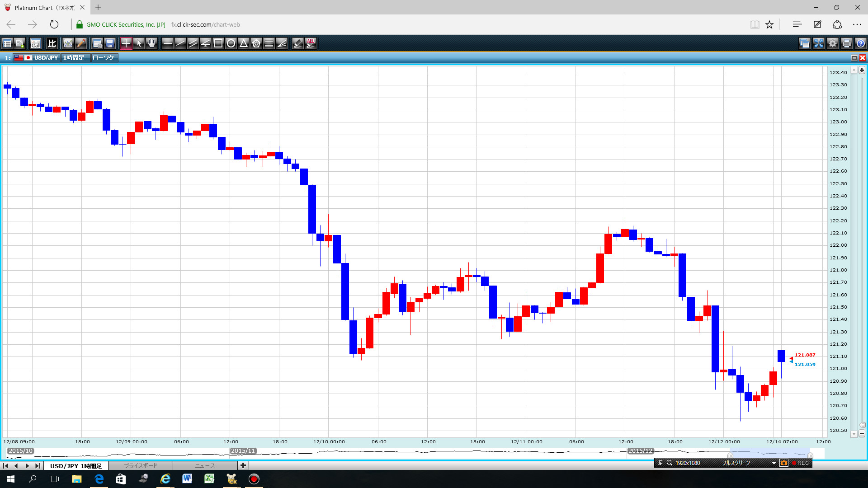Toggle the horizontal line drawing tool
This screenshot has height=488, width=868.
pyautogui.click(x=168, y=43)
